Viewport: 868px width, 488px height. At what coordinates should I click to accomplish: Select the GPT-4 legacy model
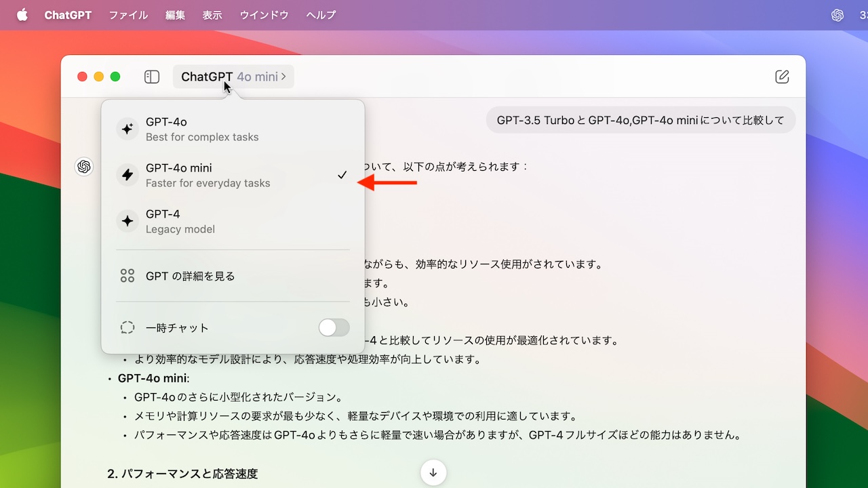coord(233,221)
